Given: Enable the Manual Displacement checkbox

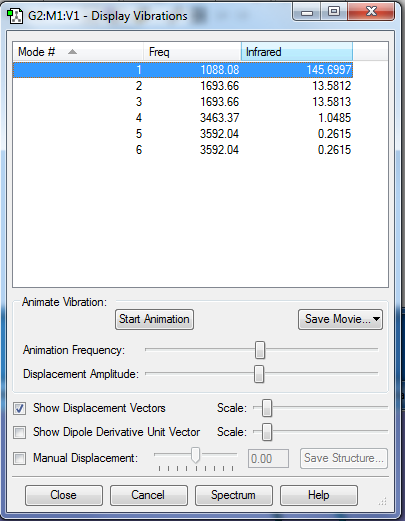Looking at the screenshot, I should [x=19, y=458].
